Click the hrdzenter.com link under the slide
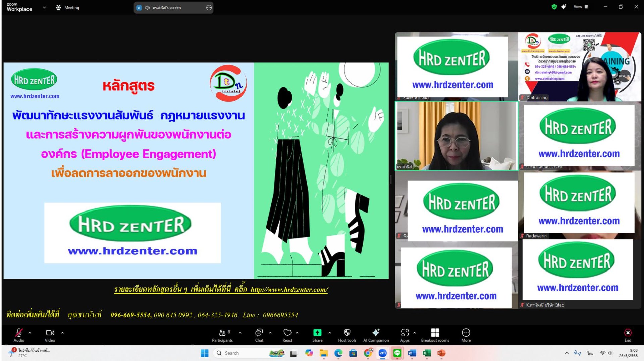Viewport: 644px width, 361px height. coord(289,290)
